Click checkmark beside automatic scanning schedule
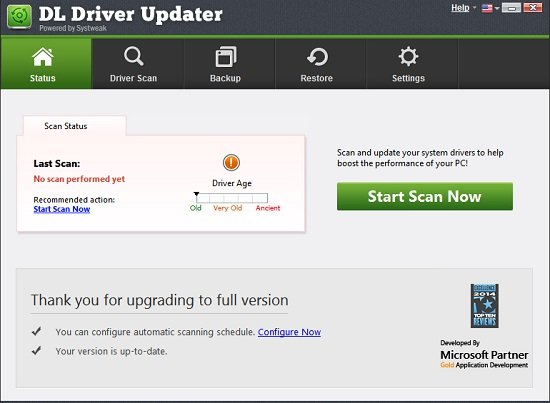The image size is (550, 403). (x=36, y=331)
